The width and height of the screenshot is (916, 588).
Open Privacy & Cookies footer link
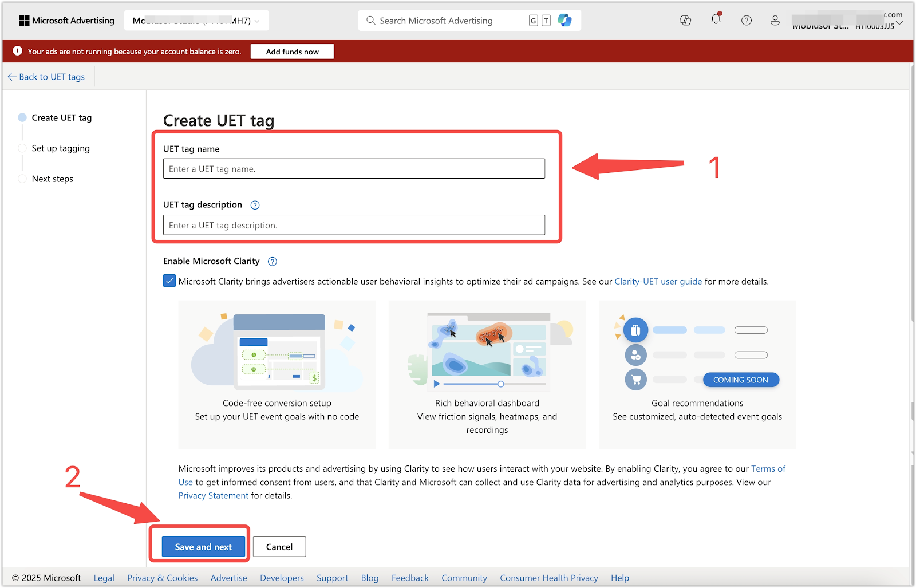163,578
